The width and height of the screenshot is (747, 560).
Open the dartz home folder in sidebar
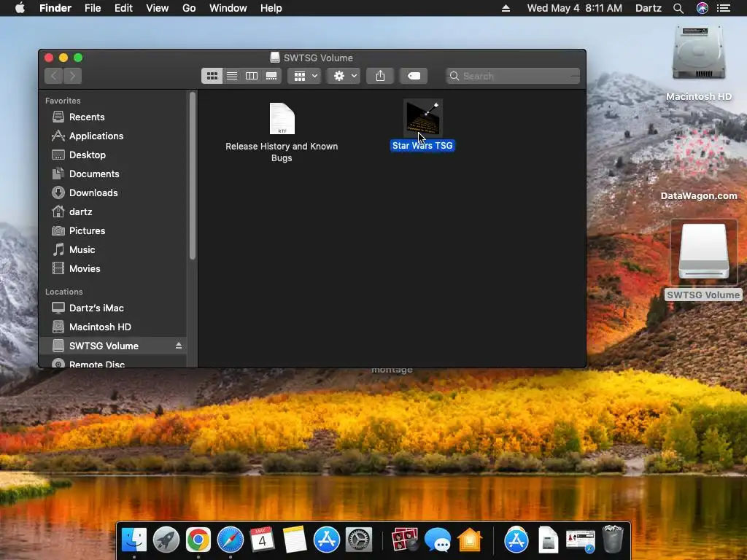point(80,212)
